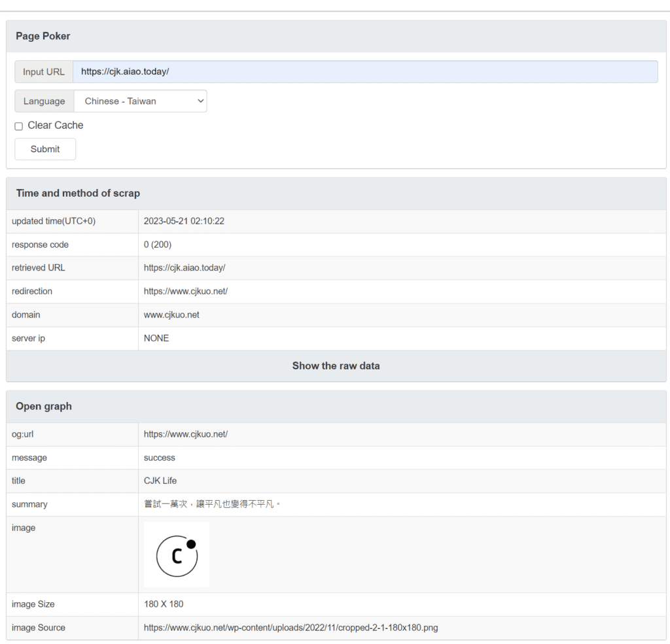The image size is (670, 644).
Task: Click the redirection value https://www.cjkuo.net/
Action: coord(186,291)
